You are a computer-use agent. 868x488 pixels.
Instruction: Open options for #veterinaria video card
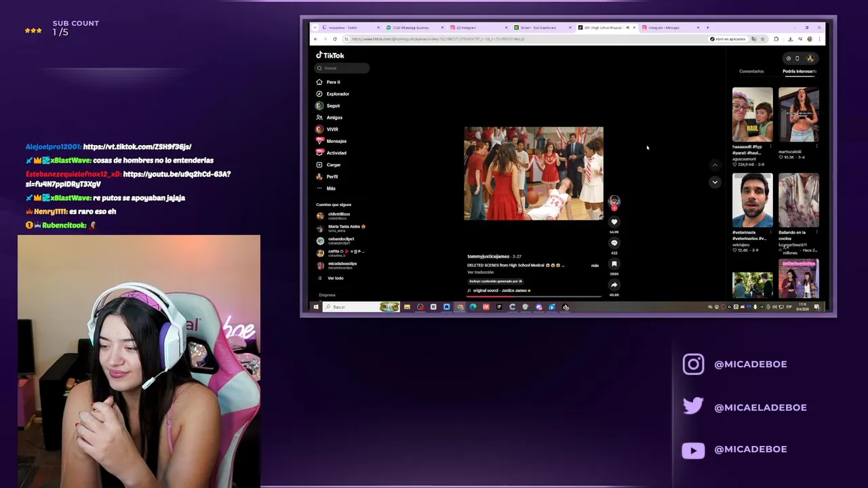pos(770,232)
